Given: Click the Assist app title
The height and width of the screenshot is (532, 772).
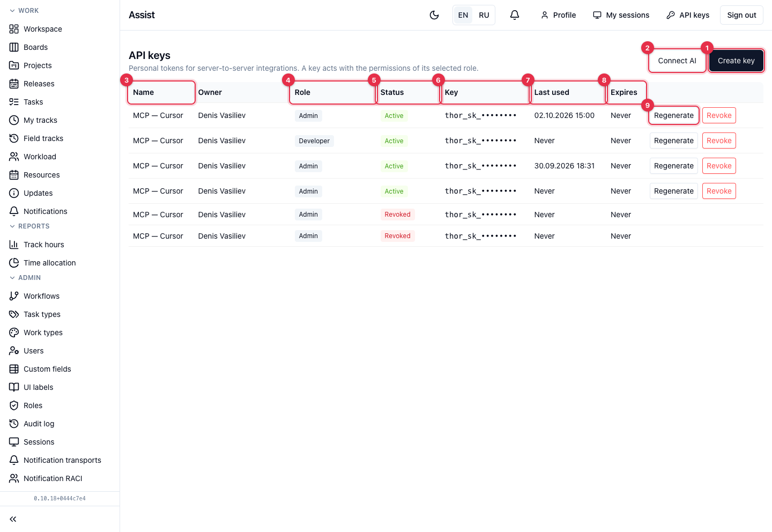Looking at the screenshot, I should 142,15.
